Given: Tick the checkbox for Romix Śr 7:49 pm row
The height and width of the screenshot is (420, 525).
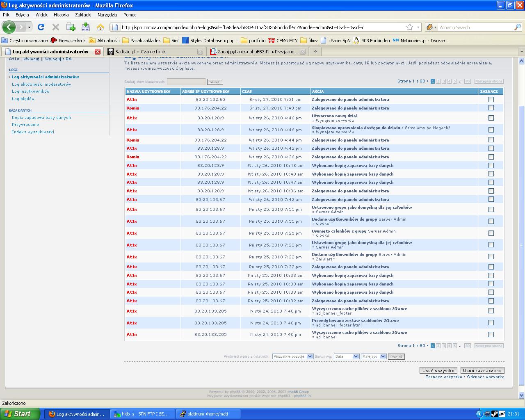Looking at the screenshot, I should pyautogui.click(x=491, y=108).
